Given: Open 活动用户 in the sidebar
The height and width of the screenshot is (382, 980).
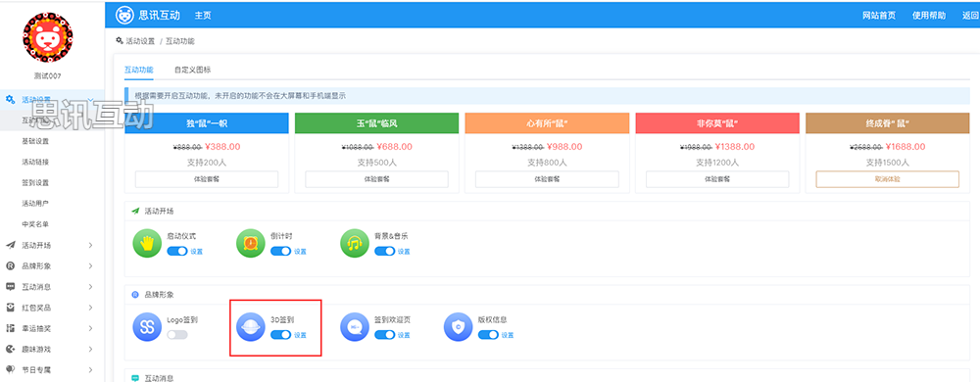Looking at the screenshot, I should (x=35, y=204).
